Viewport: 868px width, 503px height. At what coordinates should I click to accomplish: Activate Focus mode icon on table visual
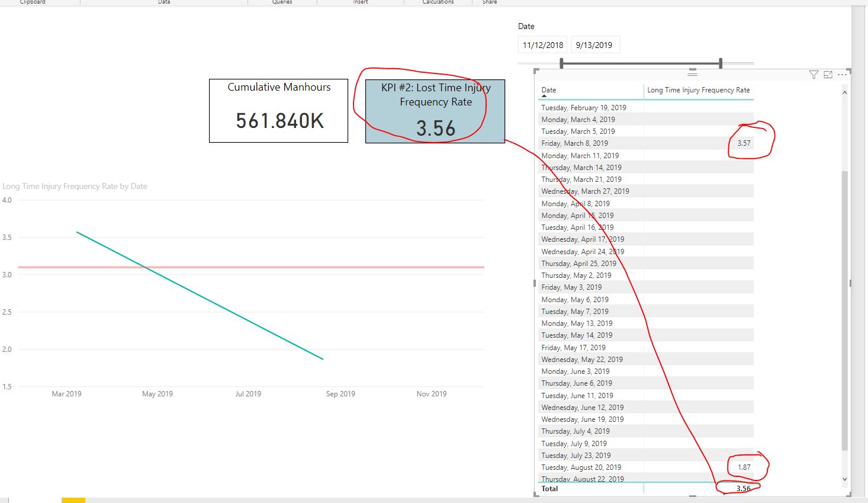coord(828,75)
